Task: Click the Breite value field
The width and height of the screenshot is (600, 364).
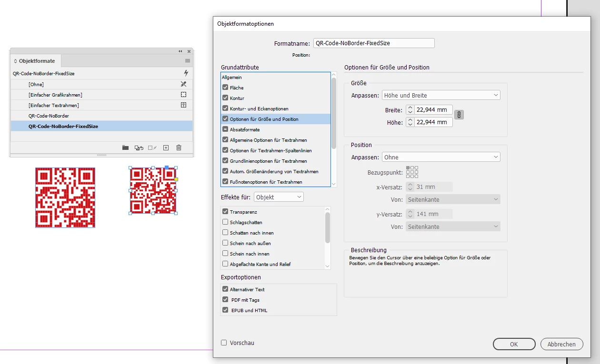Action: pyautogui.click(x=433, y=110)
